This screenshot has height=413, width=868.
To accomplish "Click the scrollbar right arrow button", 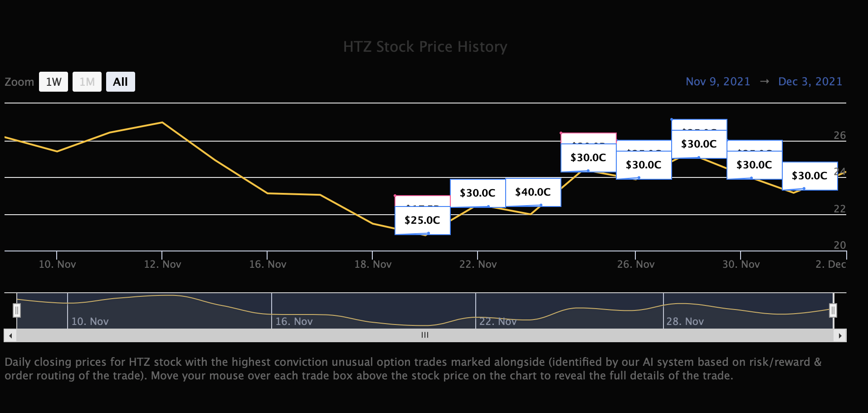I will pos(840,336).
